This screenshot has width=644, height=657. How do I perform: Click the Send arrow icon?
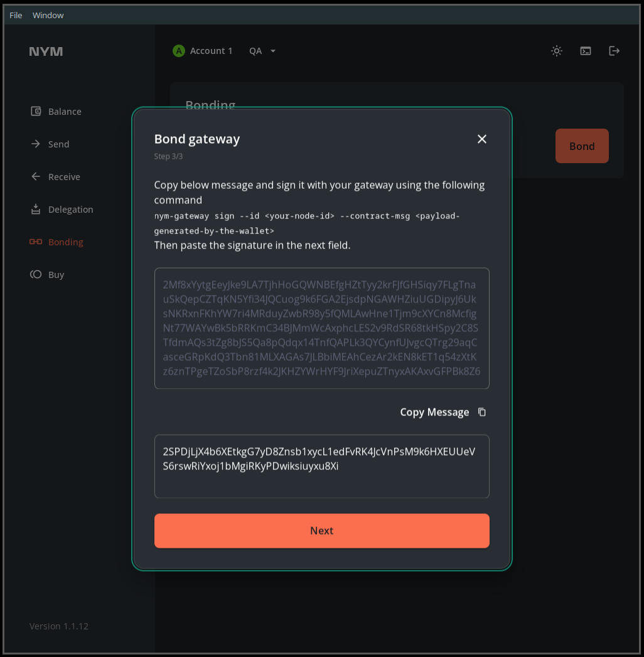(x=36, y=144)
